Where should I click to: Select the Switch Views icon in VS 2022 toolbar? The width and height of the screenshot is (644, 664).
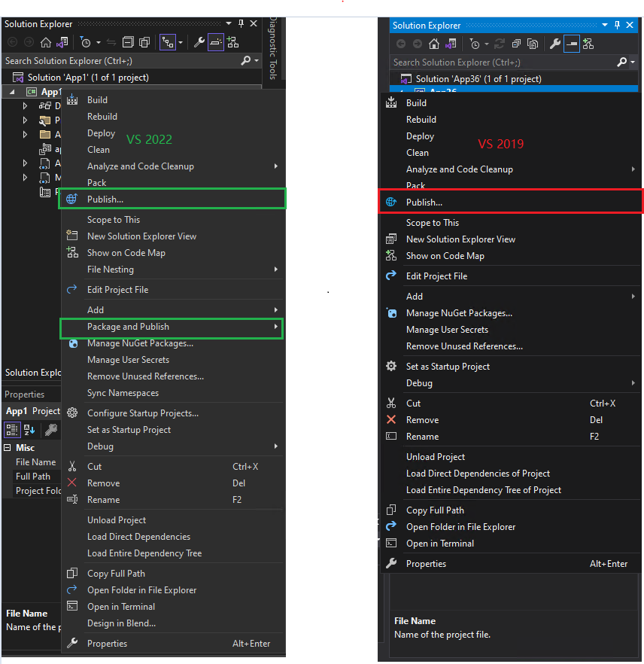click(169, 41)
